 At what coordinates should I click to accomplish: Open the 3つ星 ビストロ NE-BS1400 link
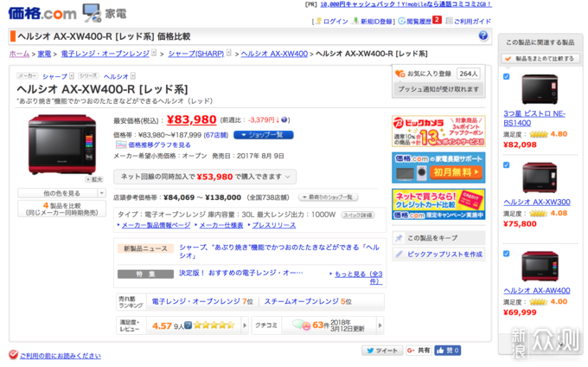(534, 119)
